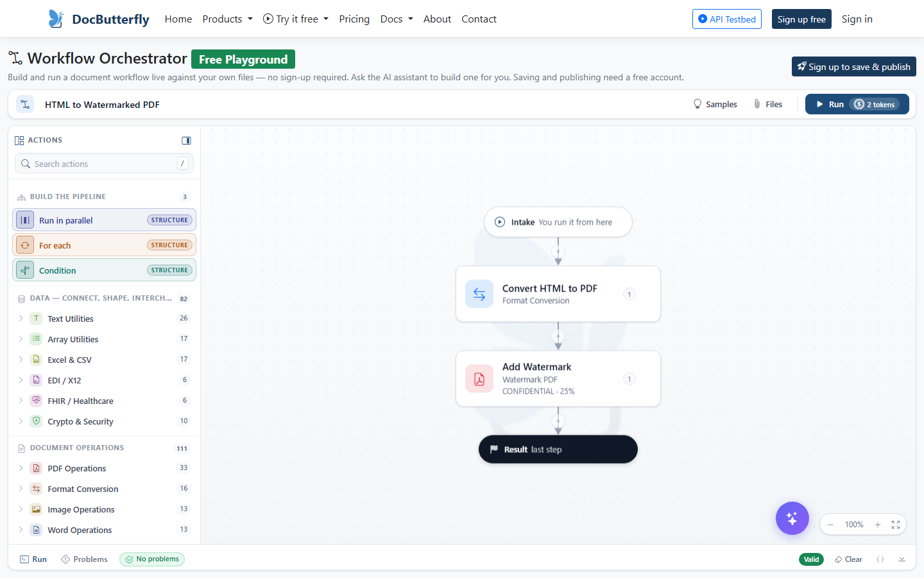Click the 100% zoom level

pos(854,525)
